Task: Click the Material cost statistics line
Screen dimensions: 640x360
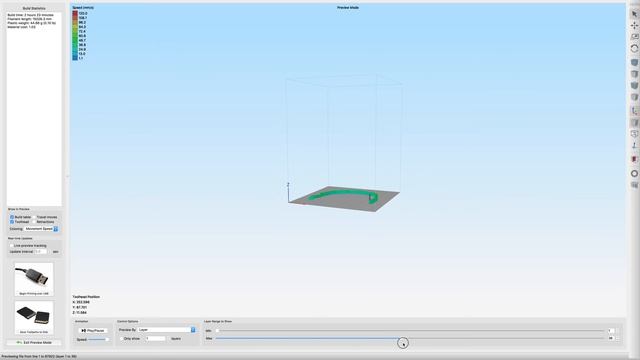Action: click(x=21, y=27)
